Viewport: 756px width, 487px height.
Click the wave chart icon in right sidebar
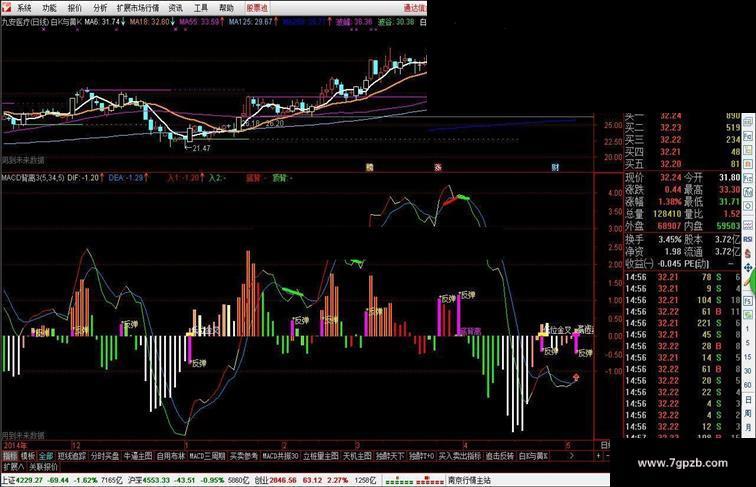coord(747,224)
